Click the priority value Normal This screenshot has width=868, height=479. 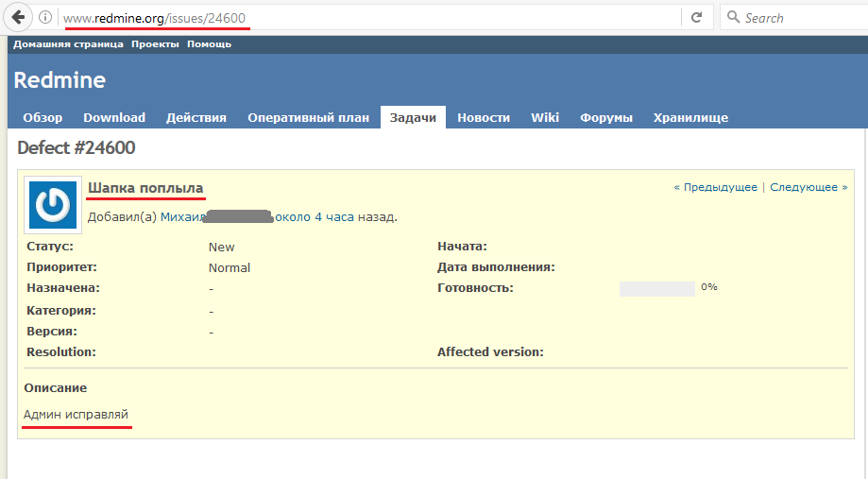coord(230,268)
